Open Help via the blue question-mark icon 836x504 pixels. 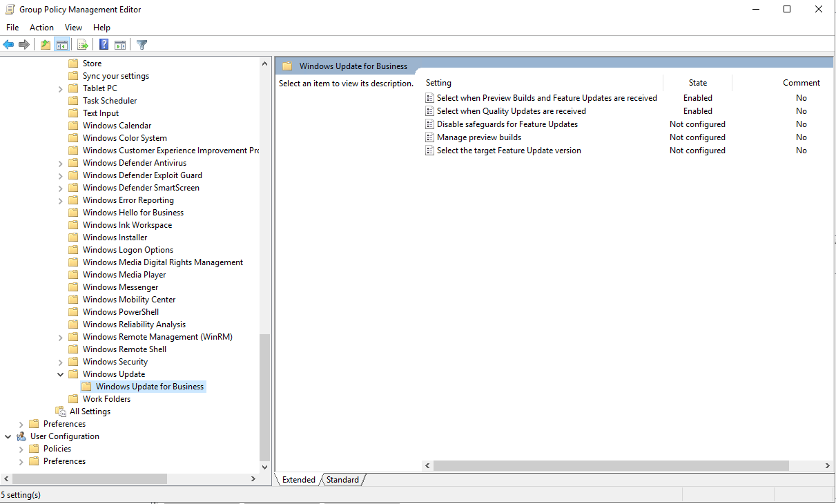pyautogui.click(x=104, y=45)
